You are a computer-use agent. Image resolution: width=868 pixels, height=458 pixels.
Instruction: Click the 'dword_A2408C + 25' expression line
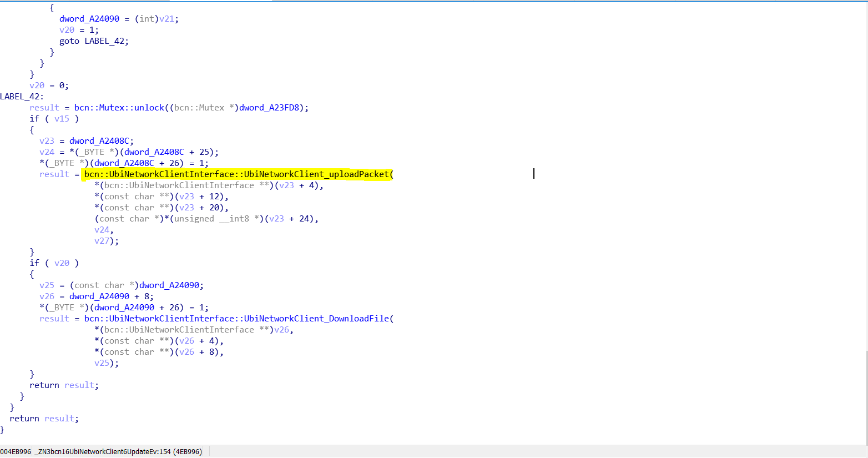click(129, 152)
